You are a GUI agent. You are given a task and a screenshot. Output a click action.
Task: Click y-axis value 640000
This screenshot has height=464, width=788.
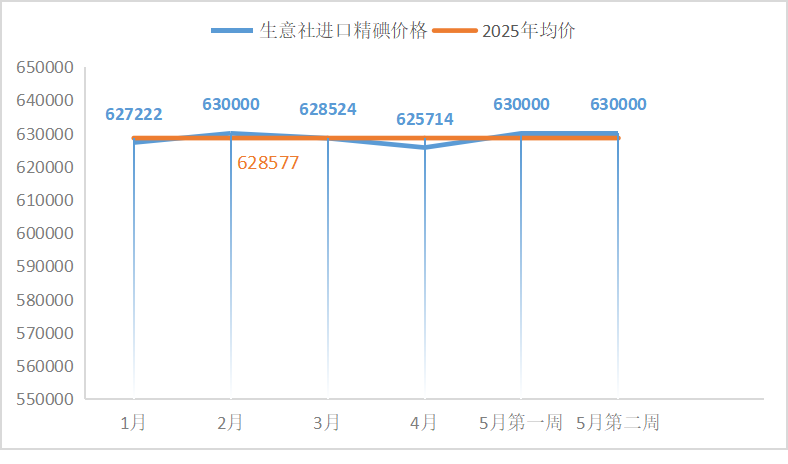pos(45,101)
